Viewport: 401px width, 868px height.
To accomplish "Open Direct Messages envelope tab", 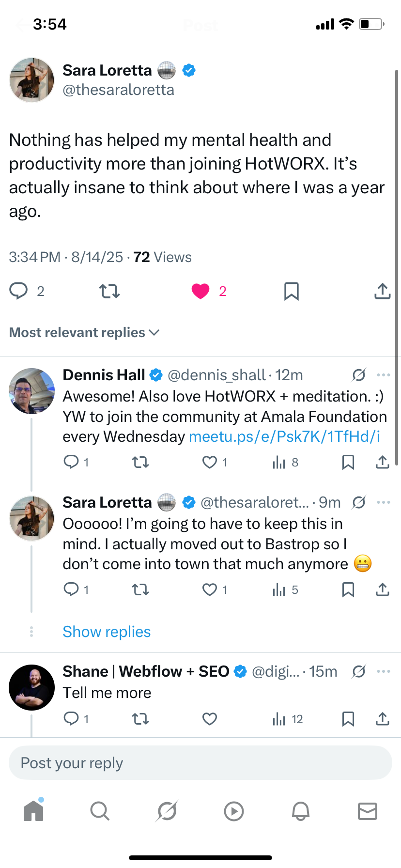I will (x=367, y=811).
